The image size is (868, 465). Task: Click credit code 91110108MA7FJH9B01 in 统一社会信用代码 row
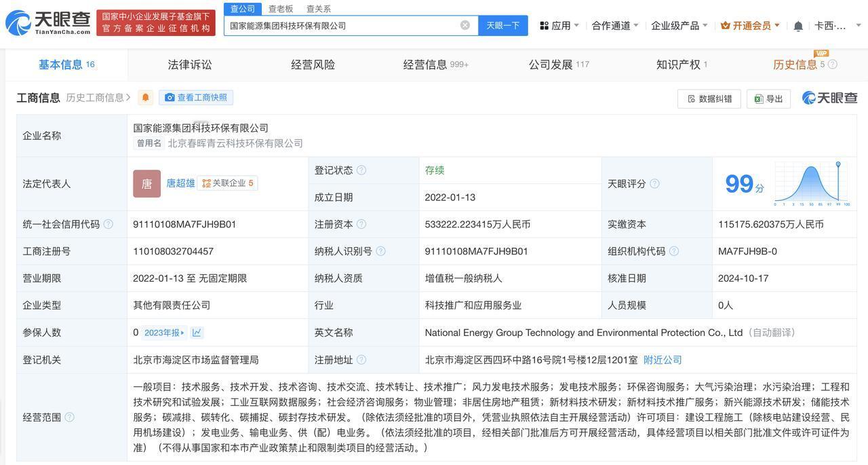[184, 224]
